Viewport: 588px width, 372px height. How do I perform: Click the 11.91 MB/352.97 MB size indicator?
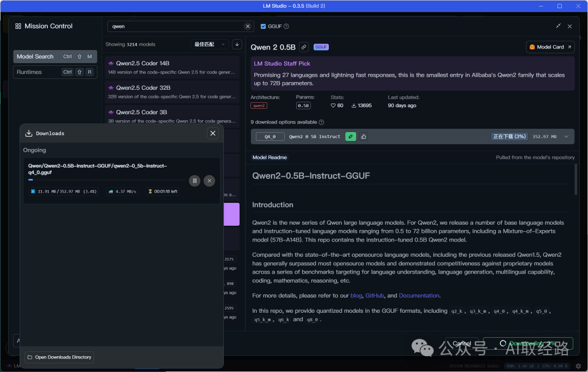click(63, 191)
